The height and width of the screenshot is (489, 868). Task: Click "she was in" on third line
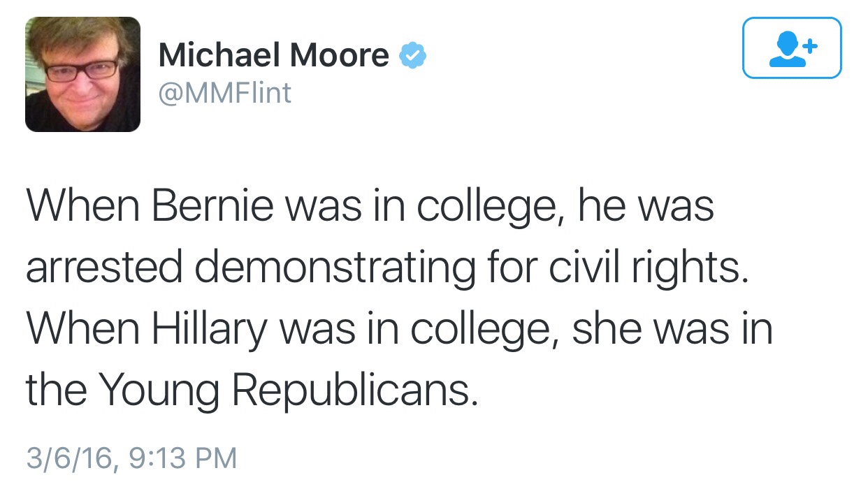[x=672, y=328]
